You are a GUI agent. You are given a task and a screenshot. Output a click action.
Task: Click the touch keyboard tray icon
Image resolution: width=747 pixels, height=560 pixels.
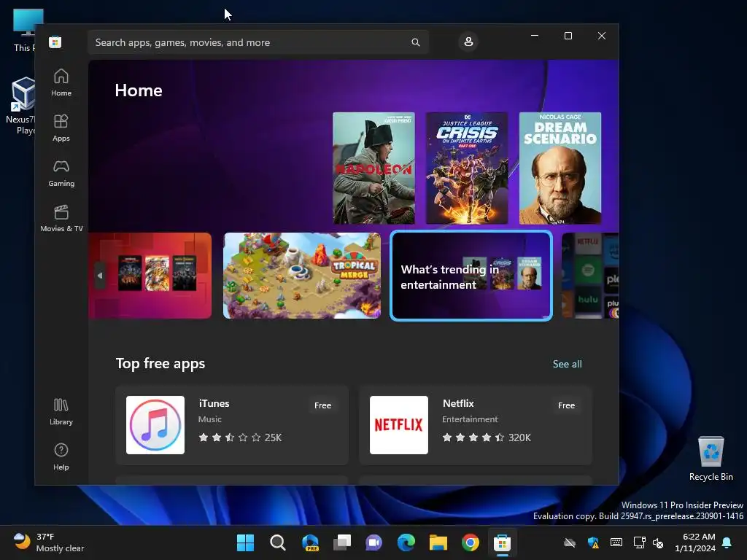[x=616, y=542]
